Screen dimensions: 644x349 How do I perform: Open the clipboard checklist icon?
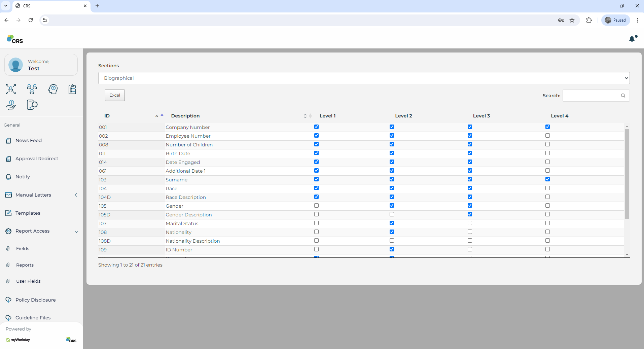(72, 89)
